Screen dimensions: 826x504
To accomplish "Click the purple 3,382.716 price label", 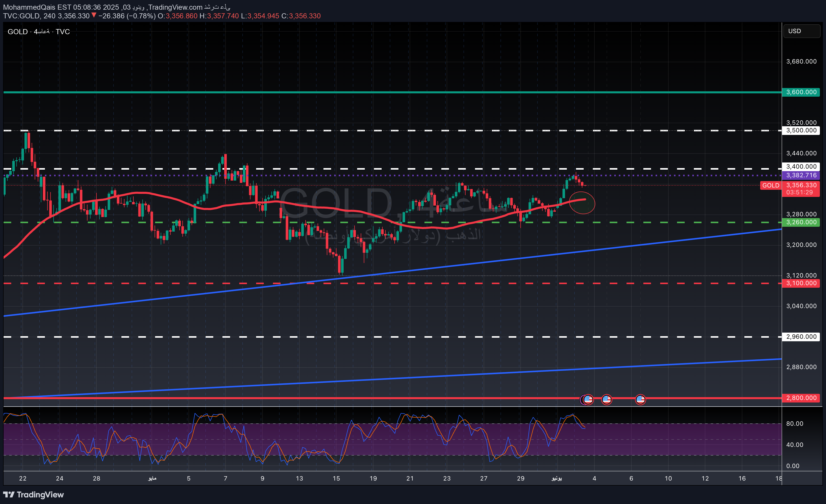I will point(801,175).
